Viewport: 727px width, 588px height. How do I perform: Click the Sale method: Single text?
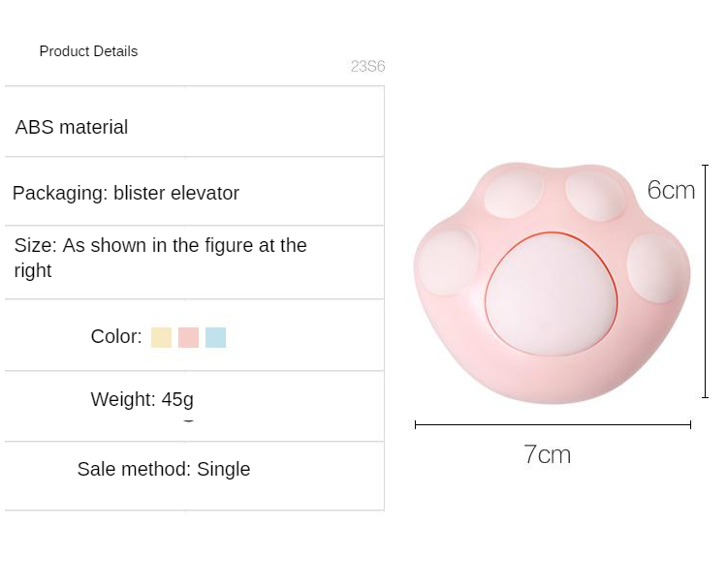164,470
